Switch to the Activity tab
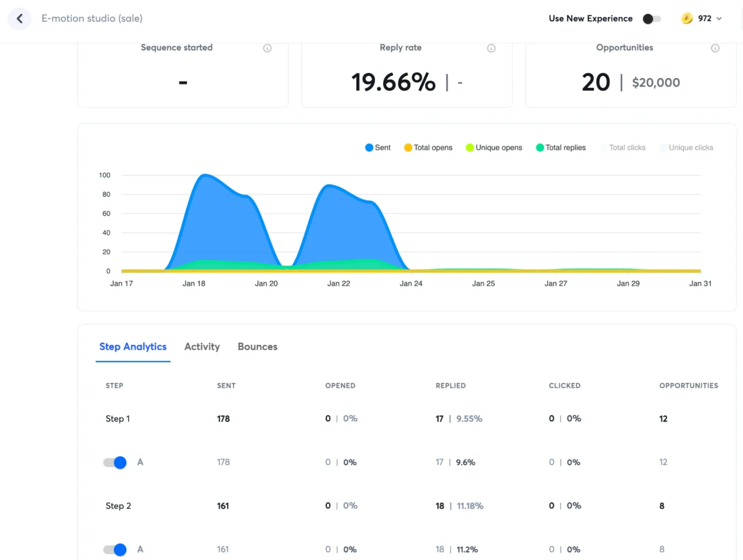743x560 pixels. pyautogui.click(x=202, y=347)
